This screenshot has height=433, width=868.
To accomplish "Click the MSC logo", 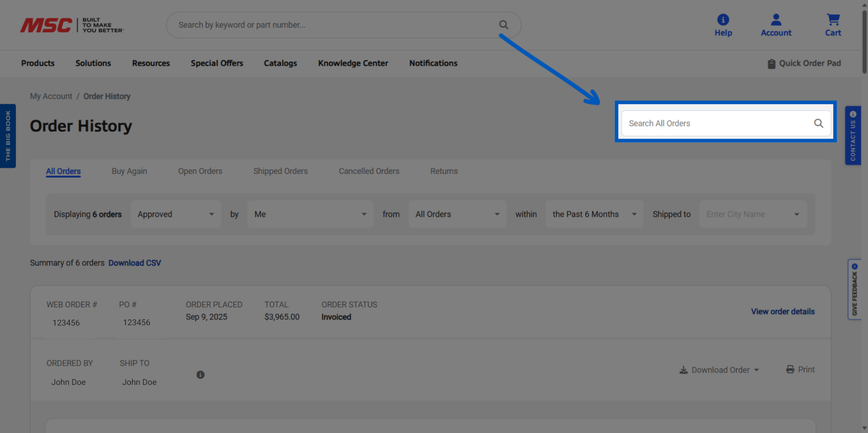I will pyautogui.click(x=72, y=25).
